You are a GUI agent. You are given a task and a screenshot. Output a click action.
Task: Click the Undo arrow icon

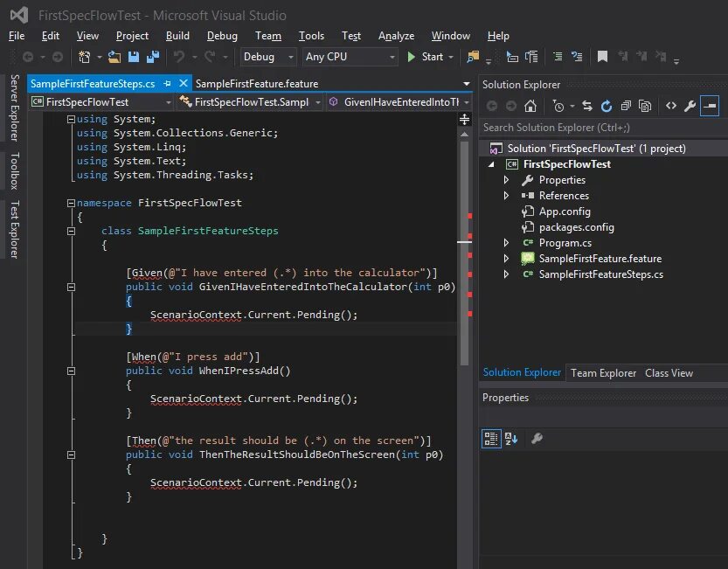coord(179,57)
